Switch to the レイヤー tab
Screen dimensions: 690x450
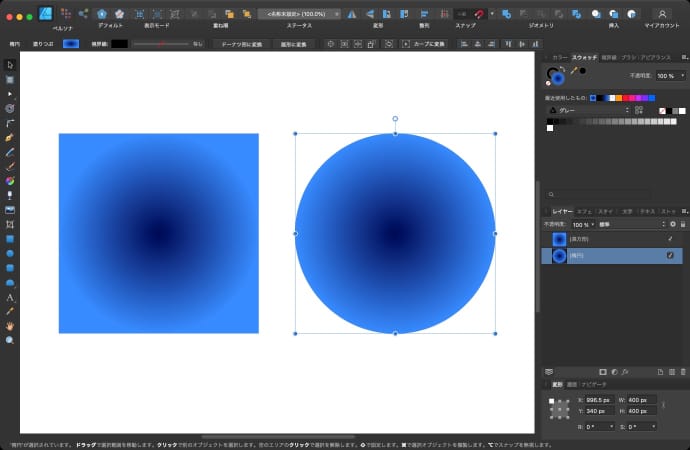point(562,212)
